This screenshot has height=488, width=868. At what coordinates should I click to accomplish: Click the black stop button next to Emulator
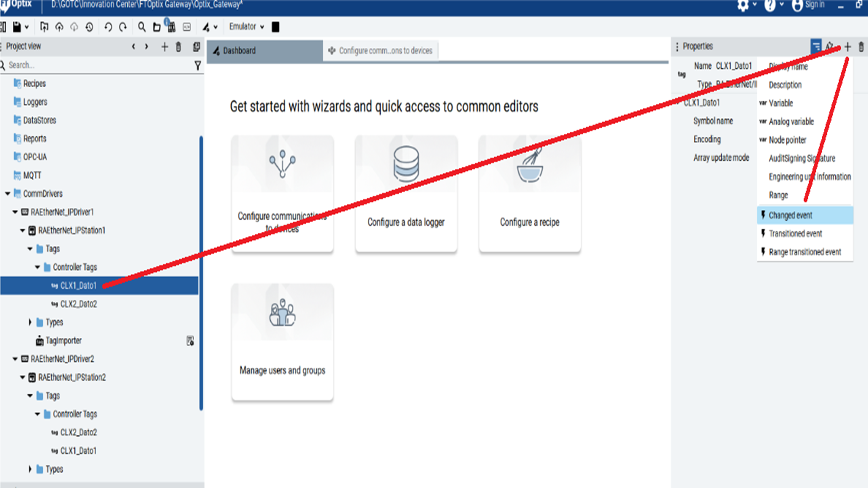[x=276, y=27]
